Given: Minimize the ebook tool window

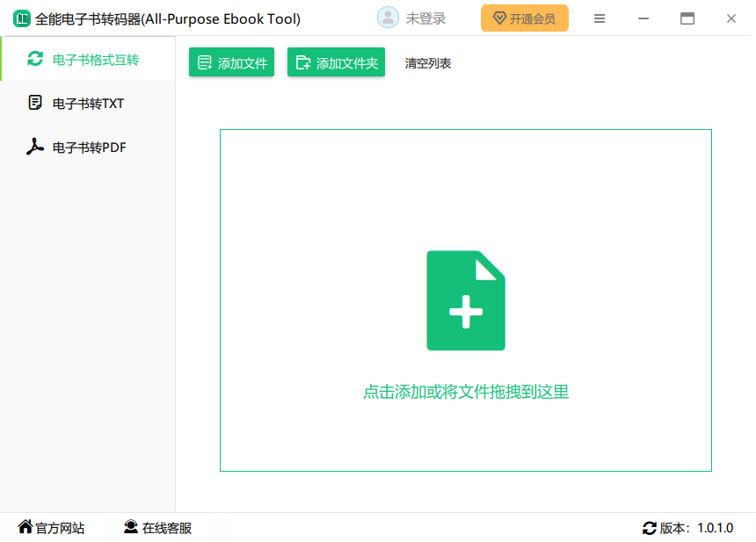Looking at the screenshot, I should (x=643, y=18).
